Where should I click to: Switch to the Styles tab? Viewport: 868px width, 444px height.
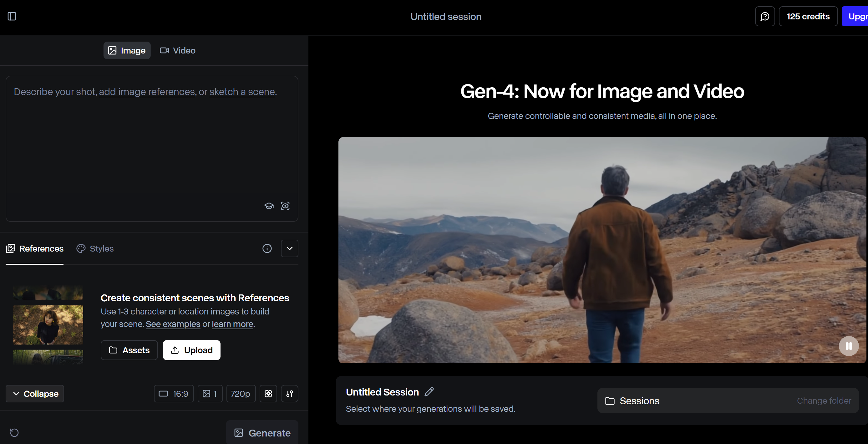pyautogui.click(x=95, y=248)
